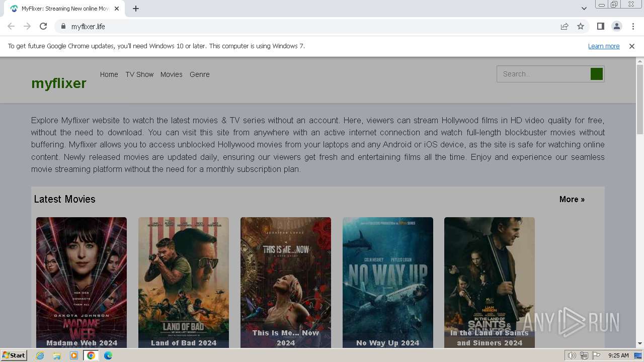Open a new tab with plus button
This screenshot has width=644, height=362.
[136, 9]
